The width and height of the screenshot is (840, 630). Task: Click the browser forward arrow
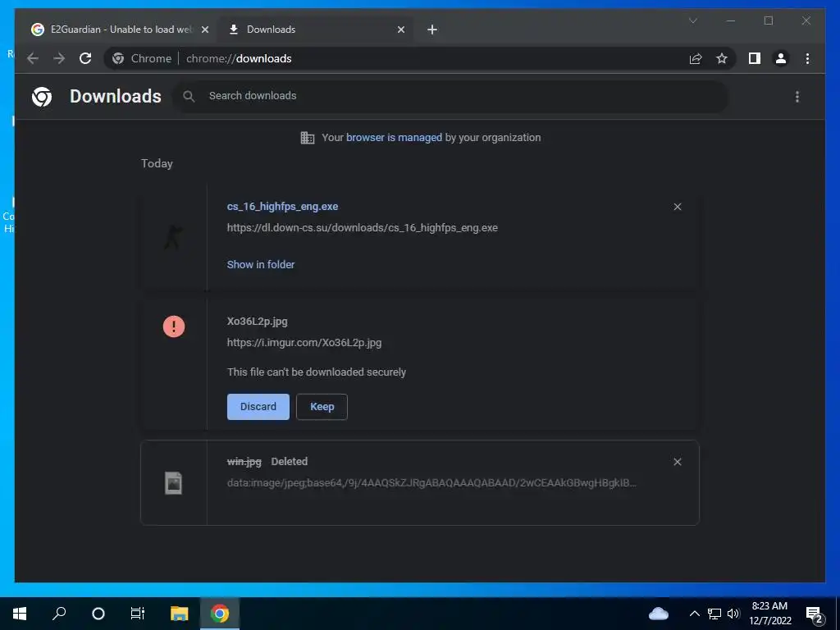pos(59,58)
